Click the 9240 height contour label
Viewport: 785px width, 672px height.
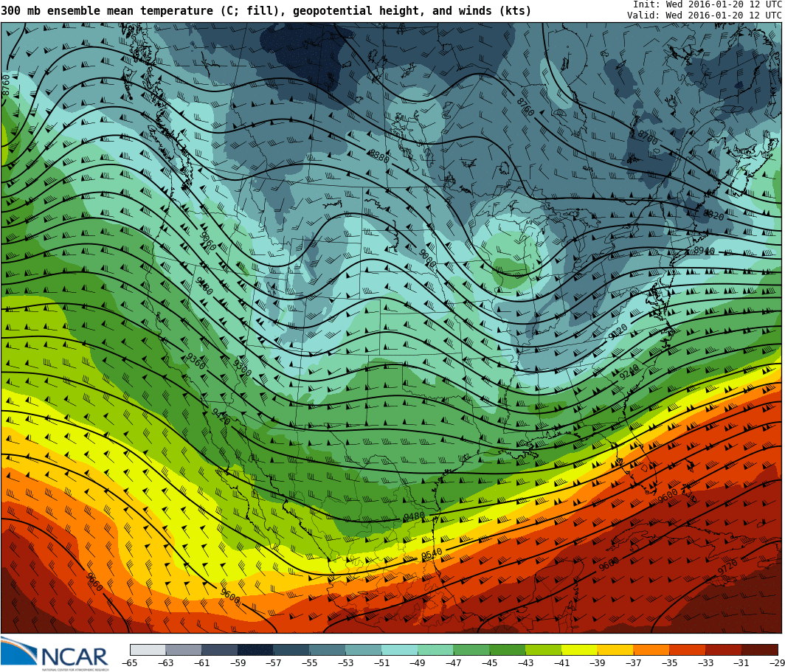[x=629, y=373]
